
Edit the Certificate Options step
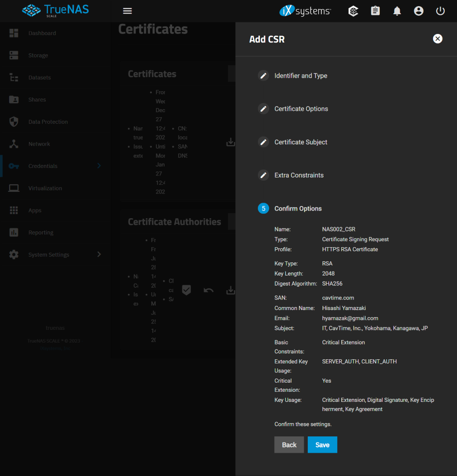pyautogui.click(x=263, y=109)
